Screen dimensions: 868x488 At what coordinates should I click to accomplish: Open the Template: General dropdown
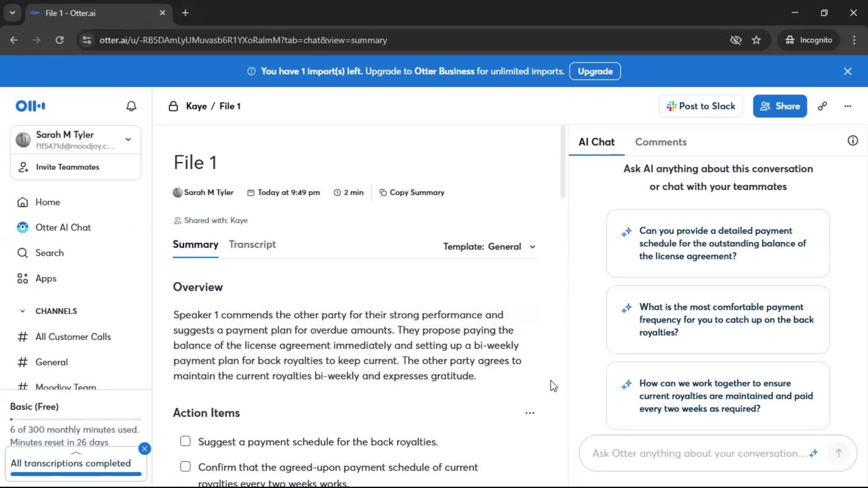click(x=490, y=247)
